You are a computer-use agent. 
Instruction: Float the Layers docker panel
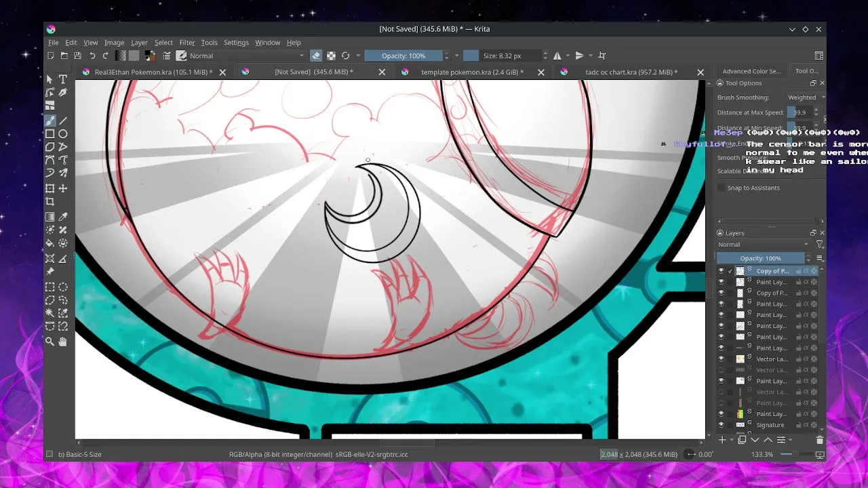(813, 233)
